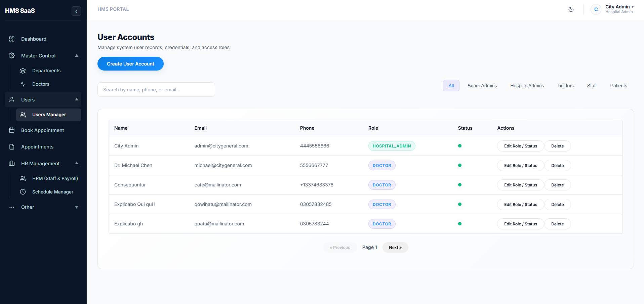The width and height of the screenshot is (644, 304).
Task: Click the Previous page button
Action: [x=340, y=248]
